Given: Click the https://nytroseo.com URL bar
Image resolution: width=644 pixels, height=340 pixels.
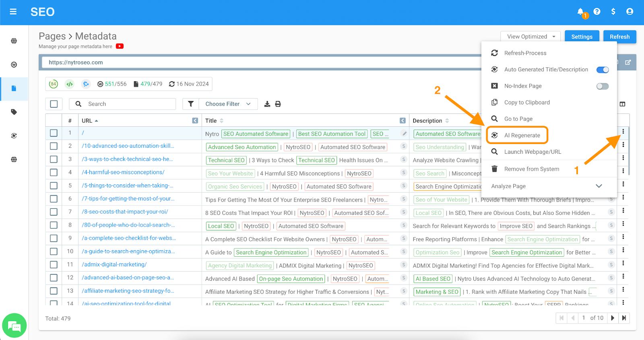Looking at the screenshot, I should (x=262, y=62).
